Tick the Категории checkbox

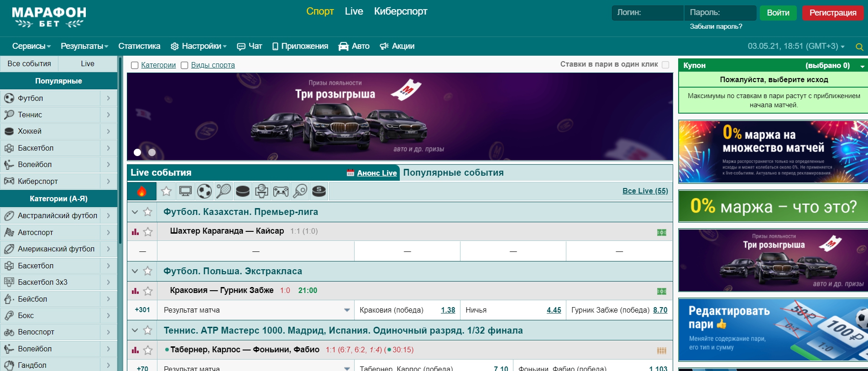point(135,65)
